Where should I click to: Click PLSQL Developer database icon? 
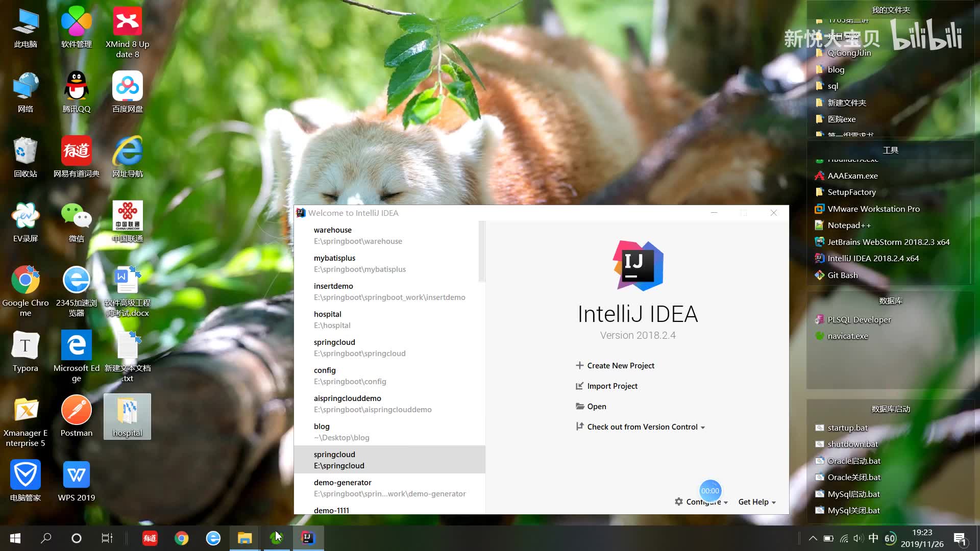click(819, 319)
